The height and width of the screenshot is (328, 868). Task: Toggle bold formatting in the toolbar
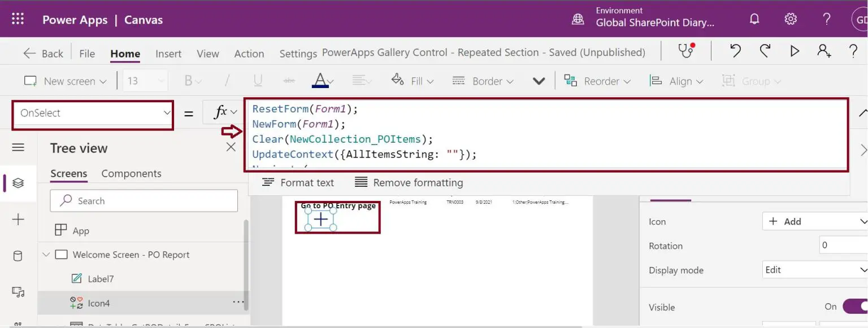pos(188,80)
